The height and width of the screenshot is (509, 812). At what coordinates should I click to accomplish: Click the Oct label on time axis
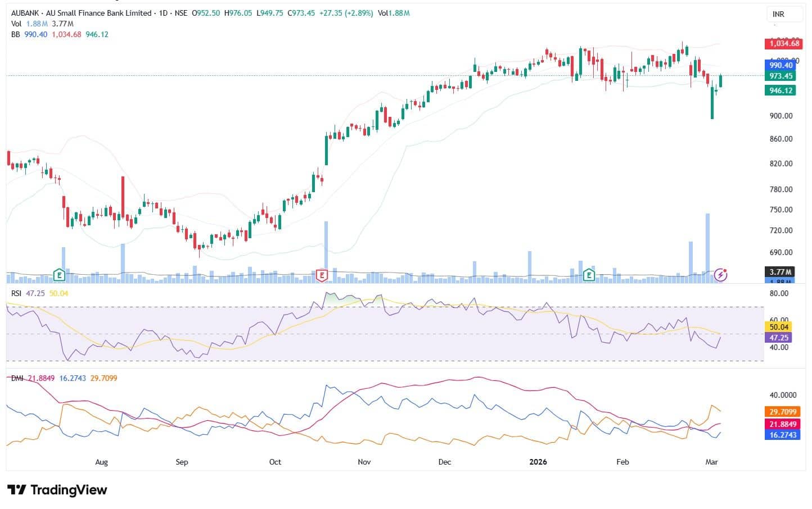pos(275,462)
